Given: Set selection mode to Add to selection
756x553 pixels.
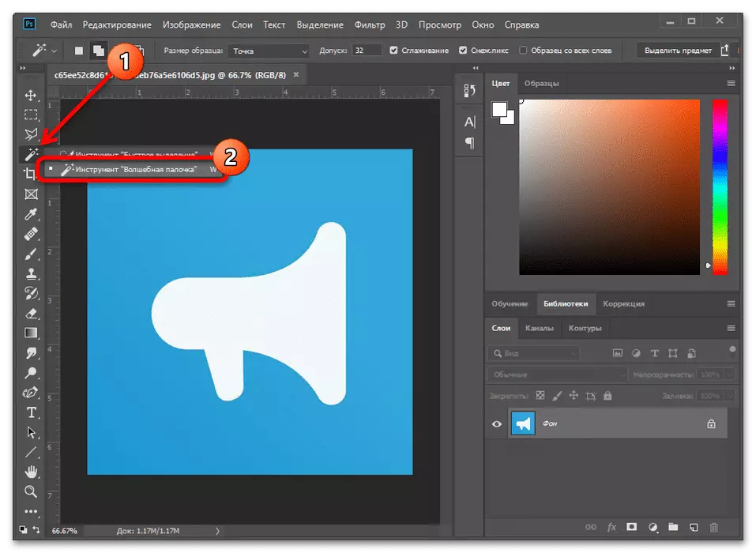Looking at the screenshot, I should pos(99,51).
